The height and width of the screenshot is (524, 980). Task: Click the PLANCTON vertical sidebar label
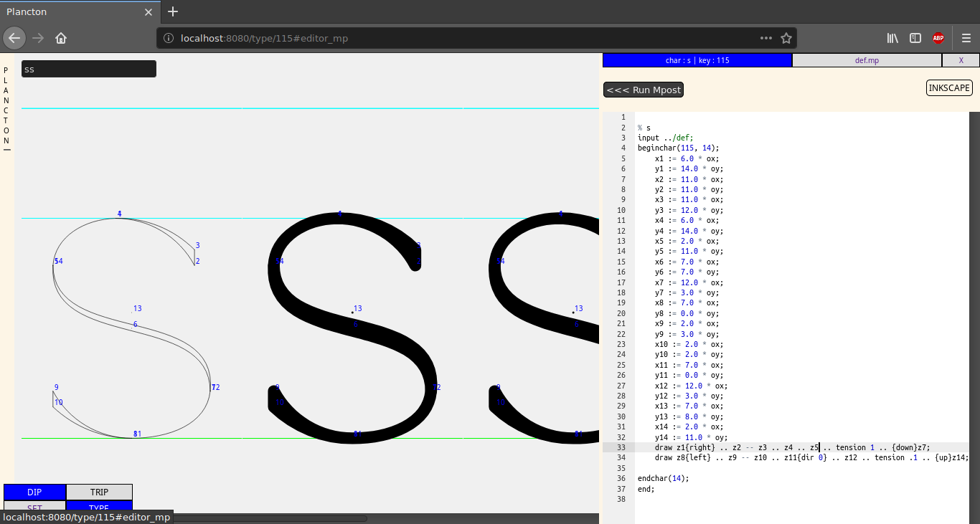(x=6, y=105)
